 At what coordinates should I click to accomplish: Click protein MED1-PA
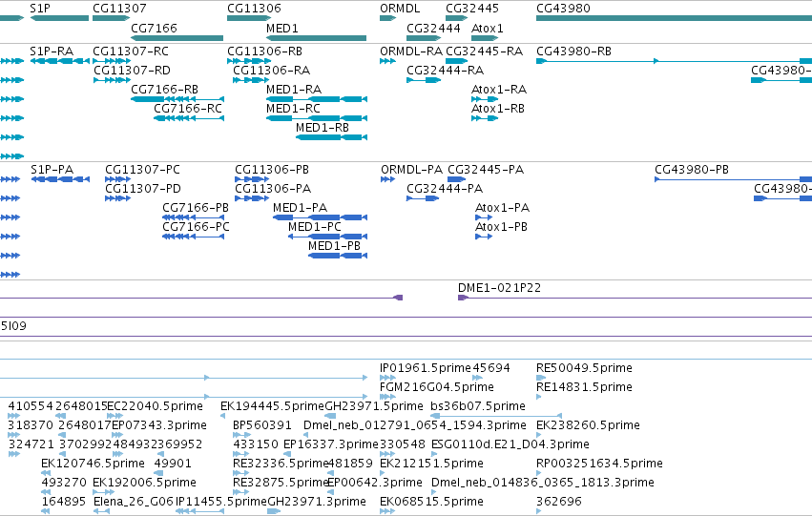[301, 208]
